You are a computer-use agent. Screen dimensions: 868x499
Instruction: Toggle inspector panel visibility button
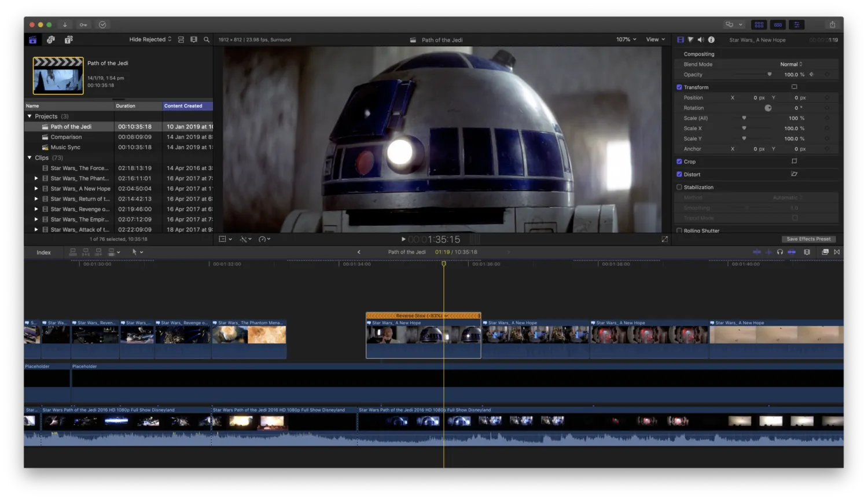[x=797, y=25]
